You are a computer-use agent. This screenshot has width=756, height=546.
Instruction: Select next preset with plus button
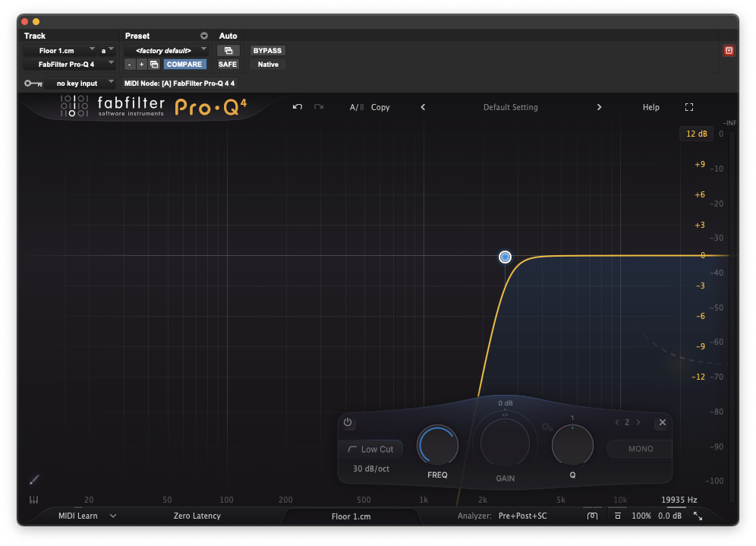(141, 64)
